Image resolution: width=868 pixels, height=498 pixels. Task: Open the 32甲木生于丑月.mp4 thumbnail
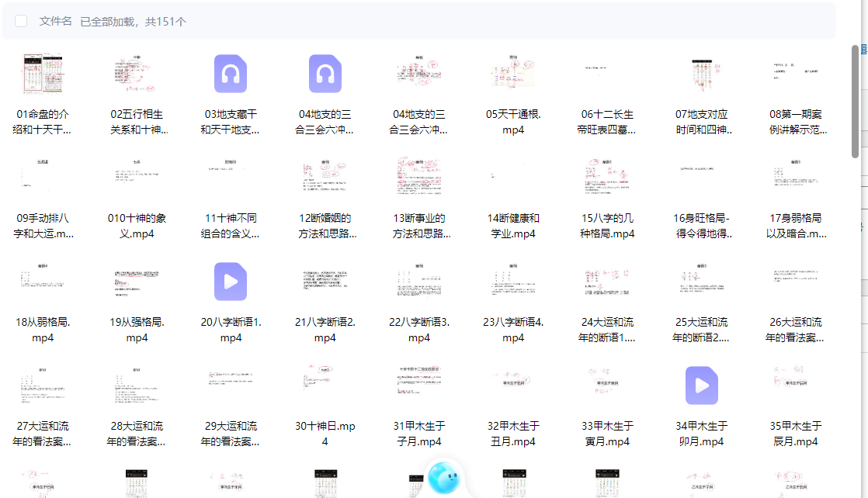[x=513, y=386]
